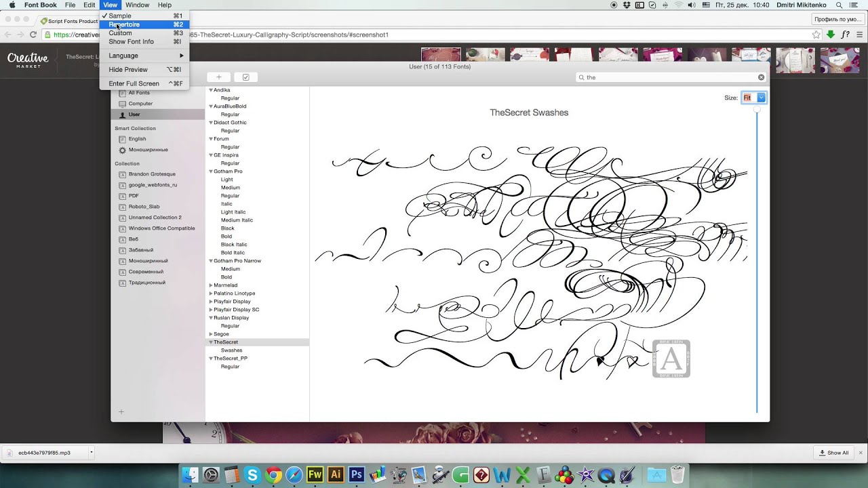Click the Creative Market logo
Screen dimensions: 868x488
(28, 60)
